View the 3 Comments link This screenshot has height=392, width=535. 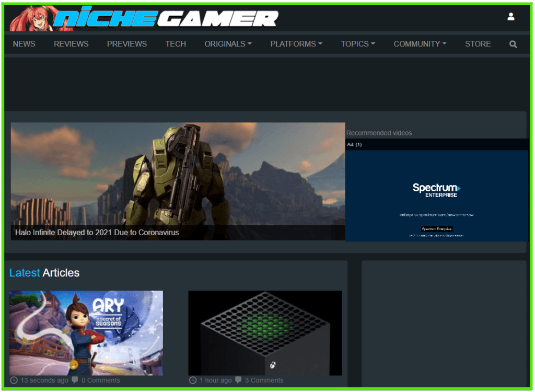pos(264,380)
